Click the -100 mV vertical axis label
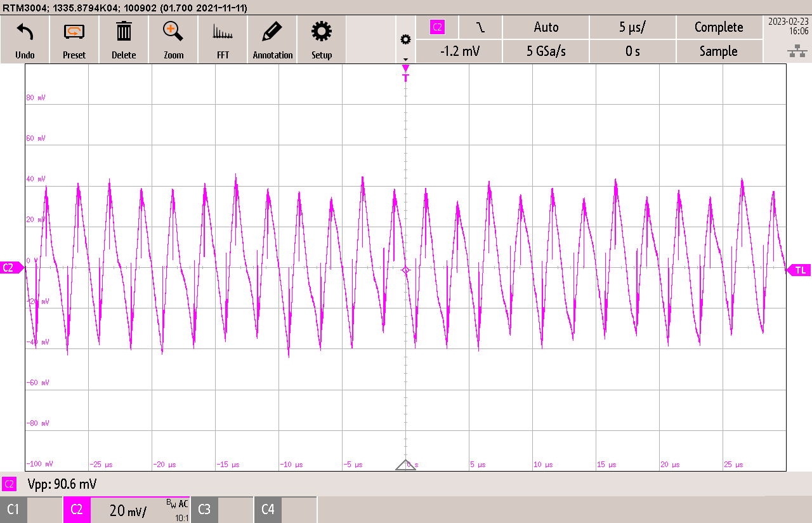 click(39, 464)
